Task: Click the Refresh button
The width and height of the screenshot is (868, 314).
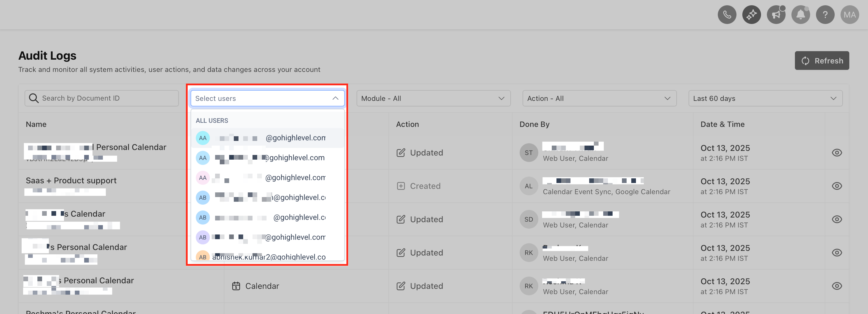Action: [822, 61]
